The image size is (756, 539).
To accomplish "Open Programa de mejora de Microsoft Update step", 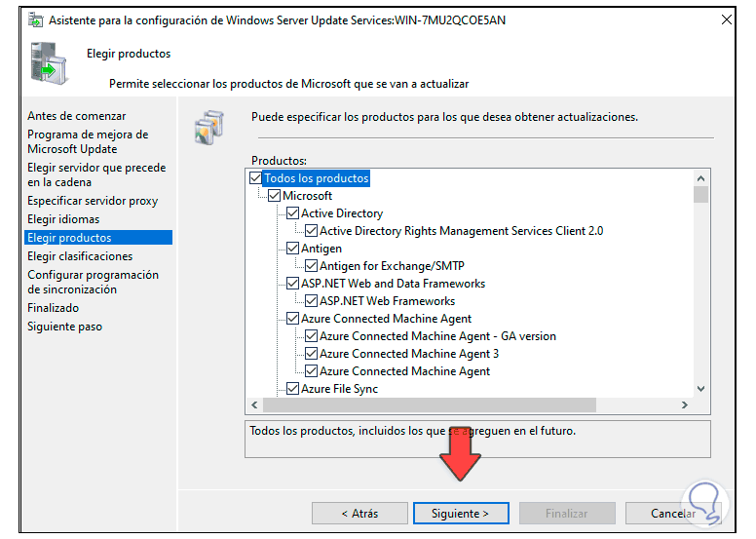I will (88, 142).
